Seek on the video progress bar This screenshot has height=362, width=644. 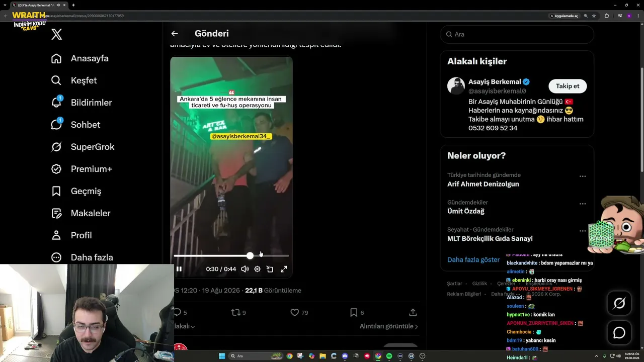coord(231,256)
